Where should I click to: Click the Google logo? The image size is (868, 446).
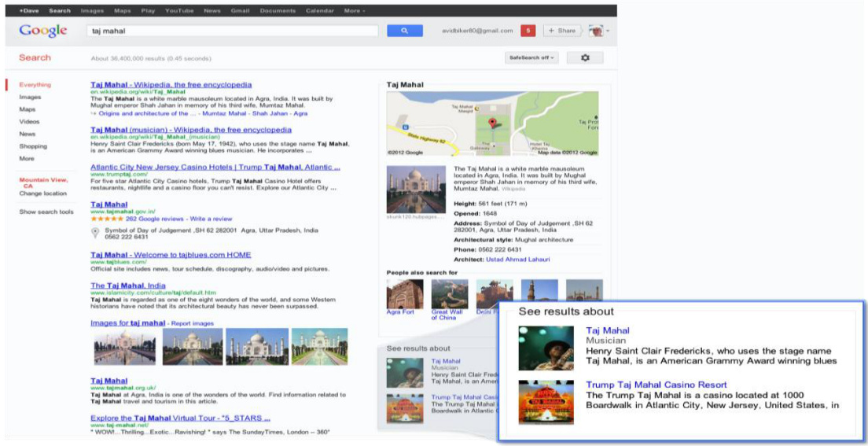click(43, 31)
